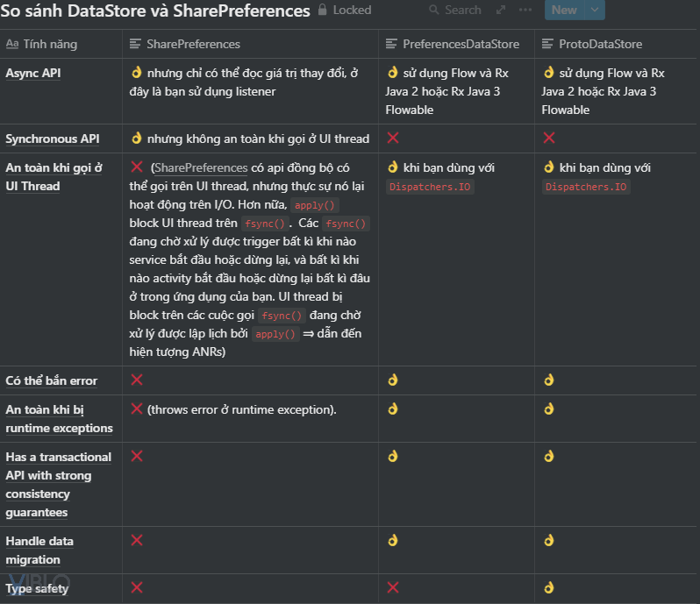Viewport: 700px width, 604px height.
Task: Open the ProtoDataStore column header menu
Action: tap(601, 44)
